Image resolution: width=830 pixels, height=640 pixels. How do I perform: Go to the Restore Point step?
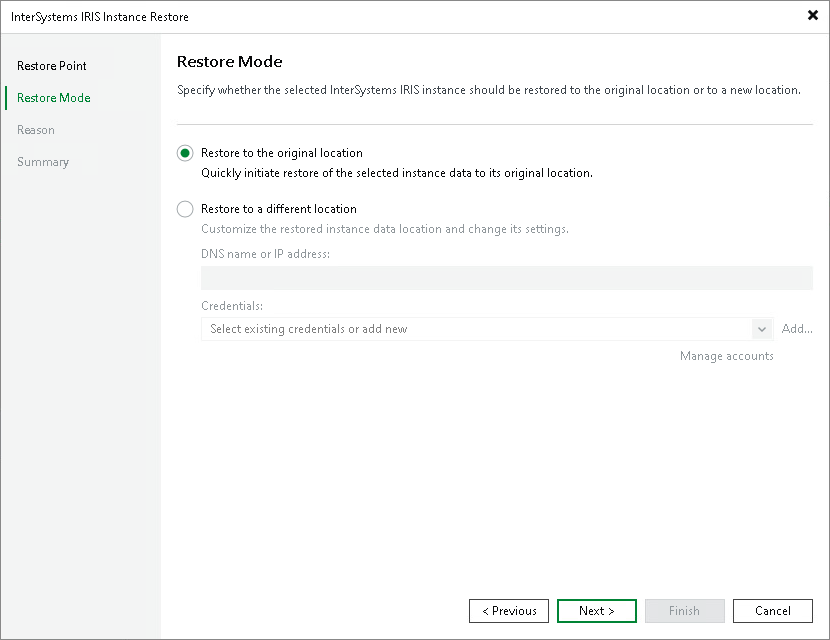(52, 66)
